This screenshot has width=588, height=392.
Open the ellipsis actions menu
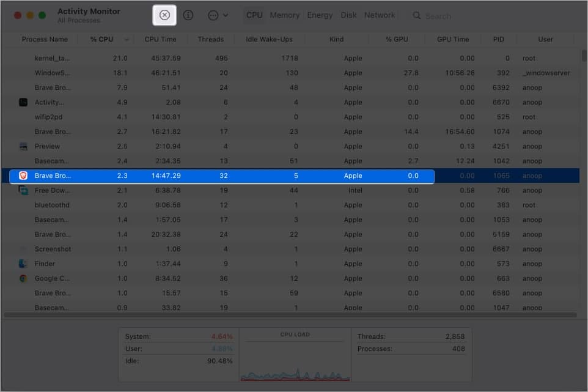[213, 15]
